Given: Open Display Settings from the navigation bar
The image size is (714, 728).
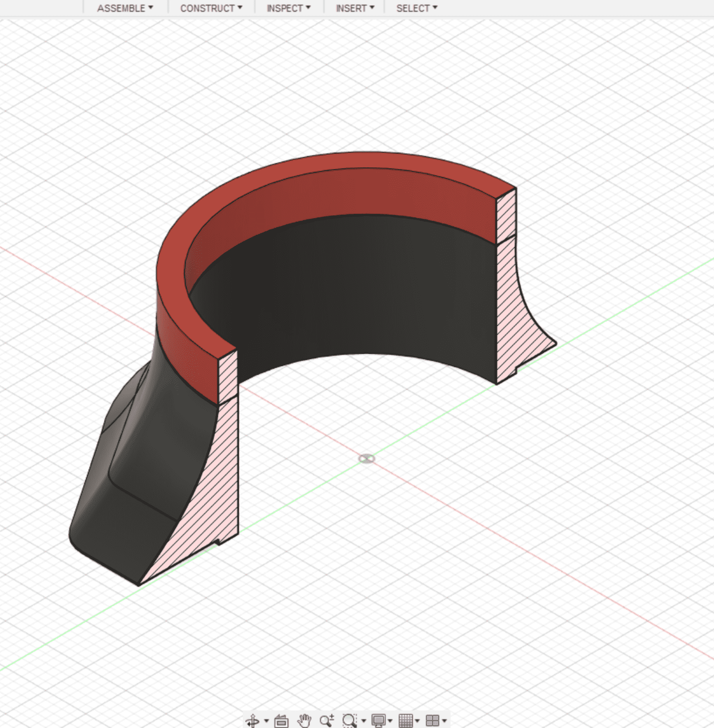Looking at the screenshot, I should pyautogui.click(x=379, y=720).
